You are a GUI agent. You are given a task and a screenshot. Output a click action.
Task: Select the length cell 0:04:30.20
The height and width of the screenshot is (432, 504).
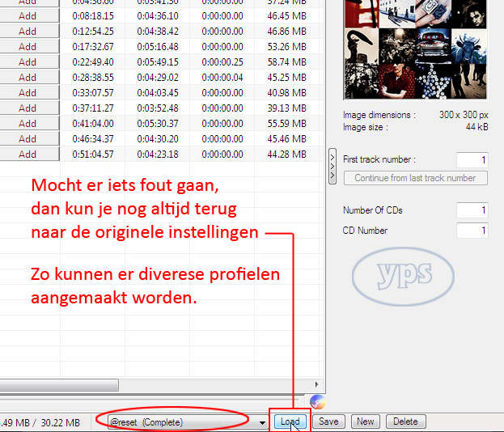point(158,139)
